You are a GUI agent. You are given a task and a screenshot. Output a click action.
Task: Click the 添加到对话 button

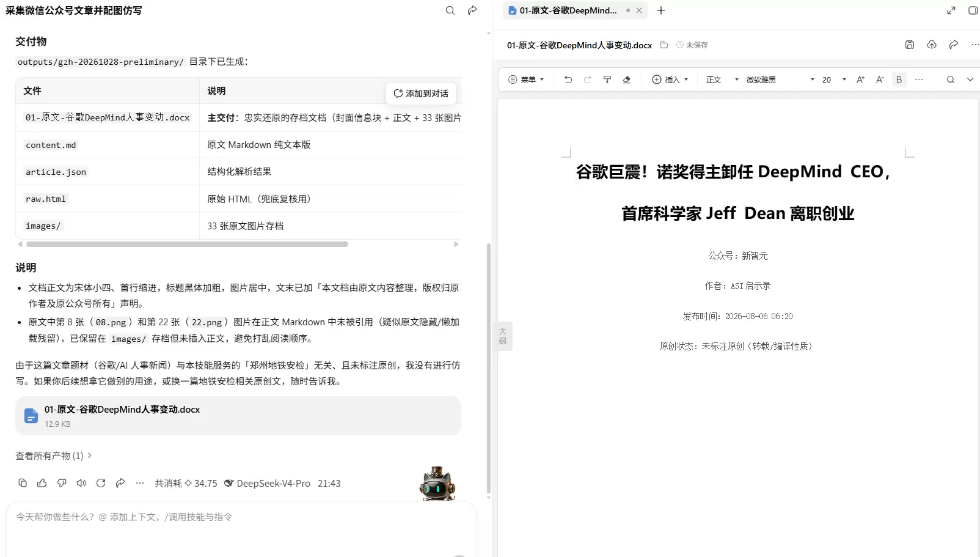coord(421,94)
